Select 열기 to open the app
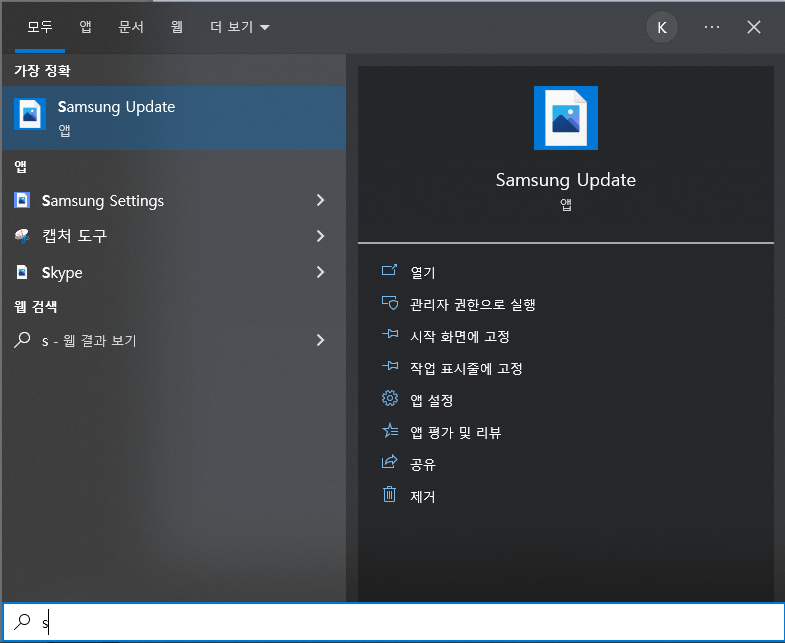 423,272
